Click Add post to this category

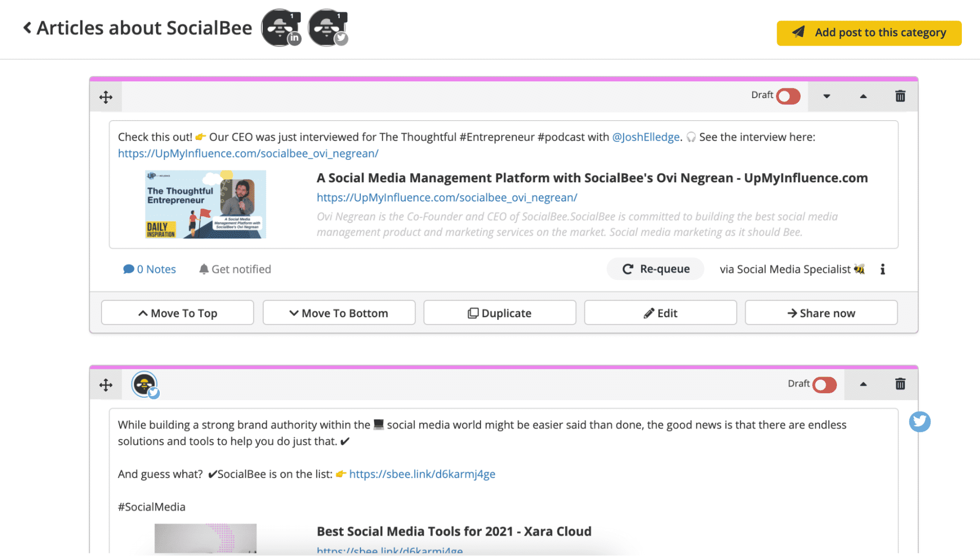[x=869, y=33]
